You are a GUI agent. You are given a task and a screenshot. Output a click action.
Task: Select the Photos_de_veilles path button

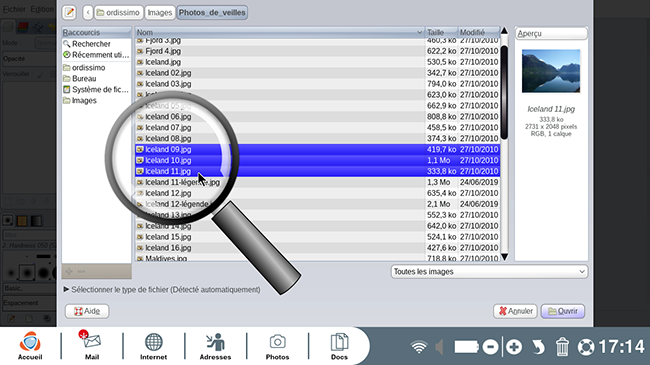pyautogui.click(x=212, y=12)
